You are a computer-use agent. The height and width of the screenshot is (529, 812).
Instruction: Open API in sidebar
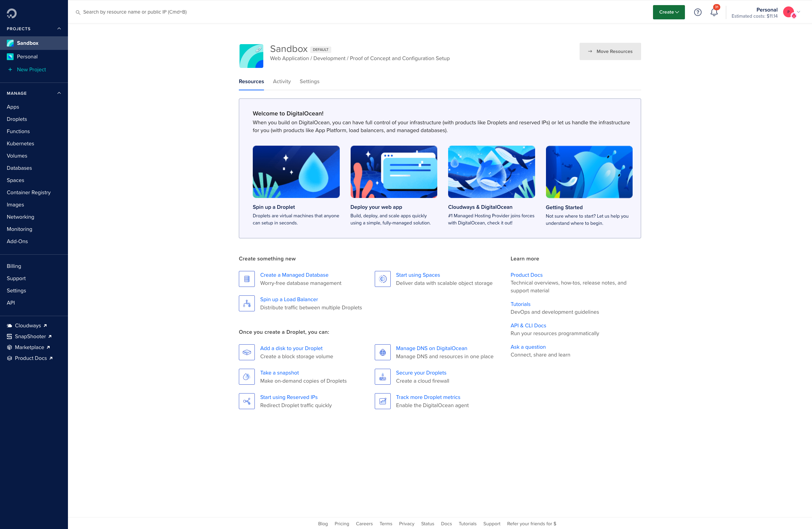tap(11, 303)
